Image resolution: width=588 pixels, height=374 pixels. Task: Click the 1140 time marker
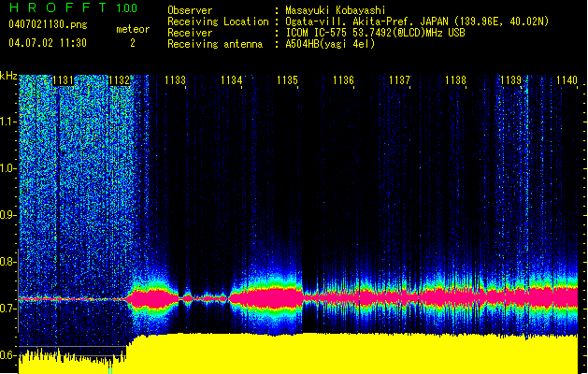[x=567, y=80]
